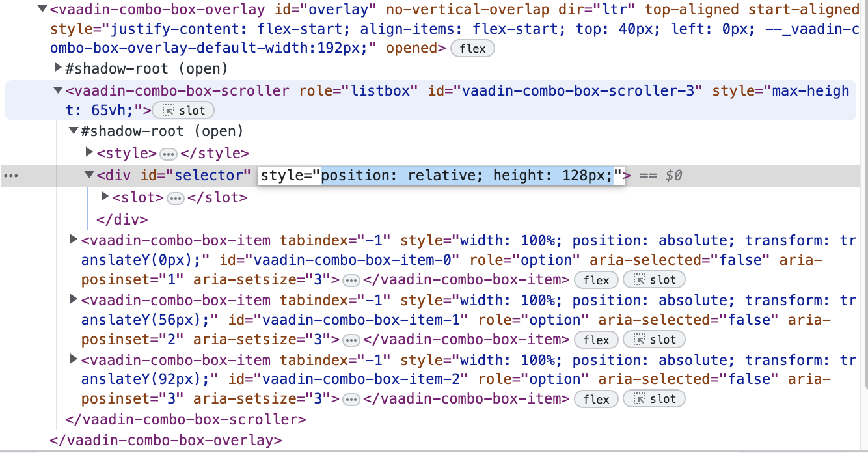Expand the vaadin-combo-box-item-0 node
This screenshot has width=868, height=453.
click(x=74, y=240)
